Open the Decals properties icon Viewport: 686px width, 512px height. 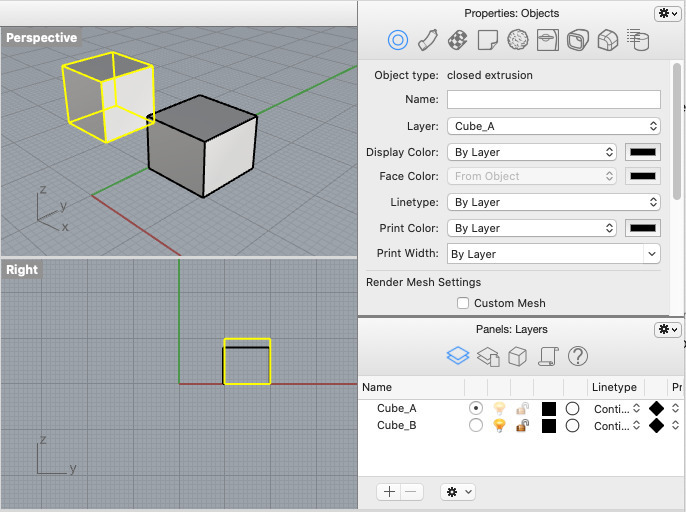tap(547, 40)
